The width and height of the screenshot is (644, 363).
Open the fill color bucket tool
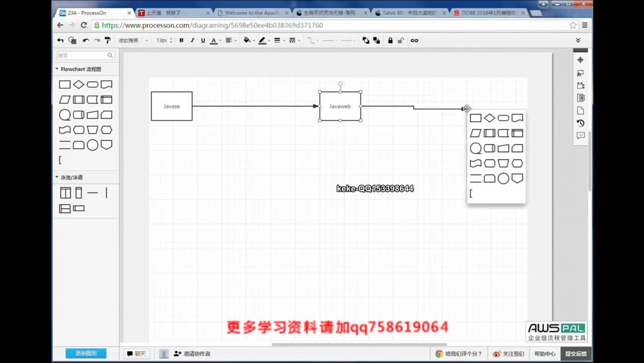click(247, 40)
